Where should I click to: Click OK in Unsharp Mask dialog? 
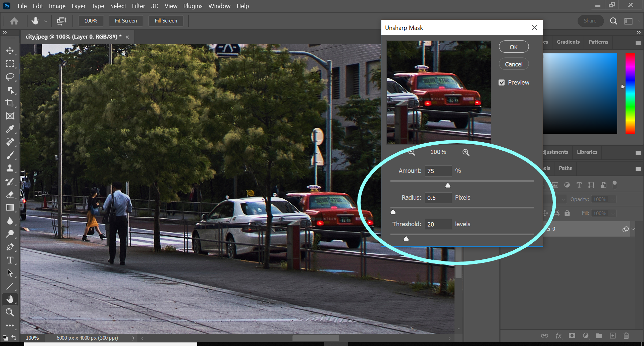[x=514, y=47]
